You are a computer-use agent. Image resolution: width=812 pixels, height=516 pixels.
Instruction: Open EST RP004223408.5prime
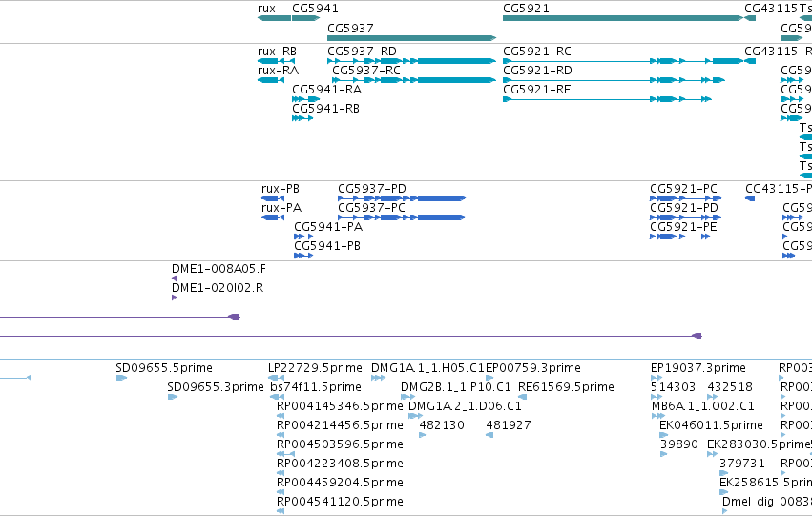281,473
